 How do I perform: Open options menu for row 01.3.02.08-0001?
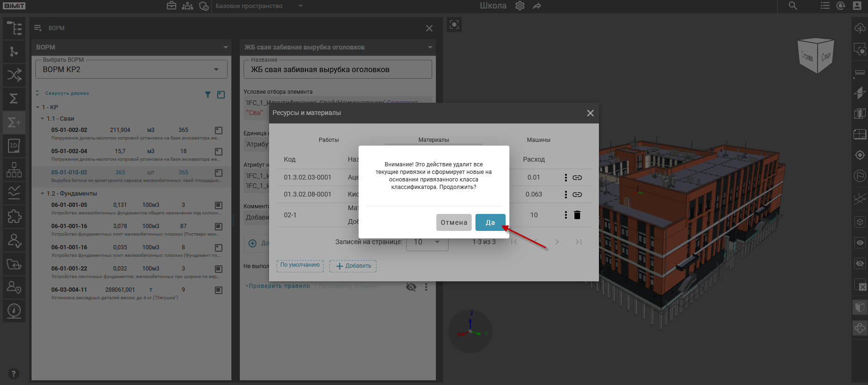coord(566,195)
